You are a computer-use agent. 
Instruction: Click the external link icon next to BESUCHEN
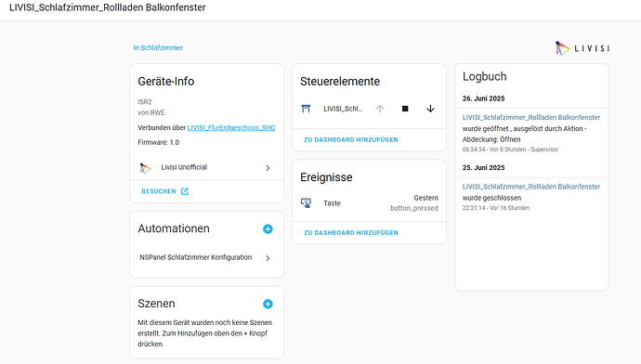[185, 191]
